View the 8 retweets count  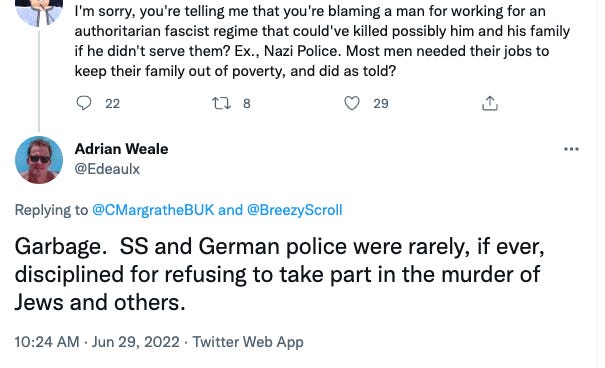pyautogui.click(x=247, y=103)
